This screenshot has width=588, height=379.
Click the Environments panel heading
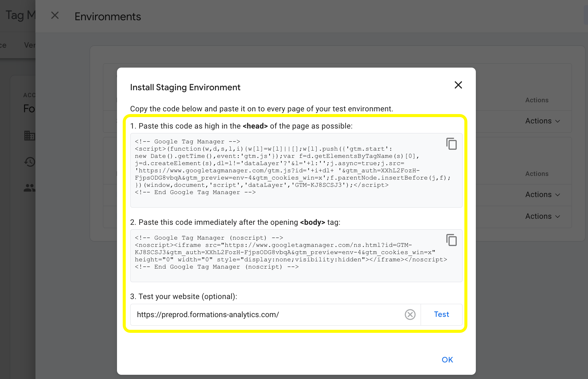(x=108, y=17)
